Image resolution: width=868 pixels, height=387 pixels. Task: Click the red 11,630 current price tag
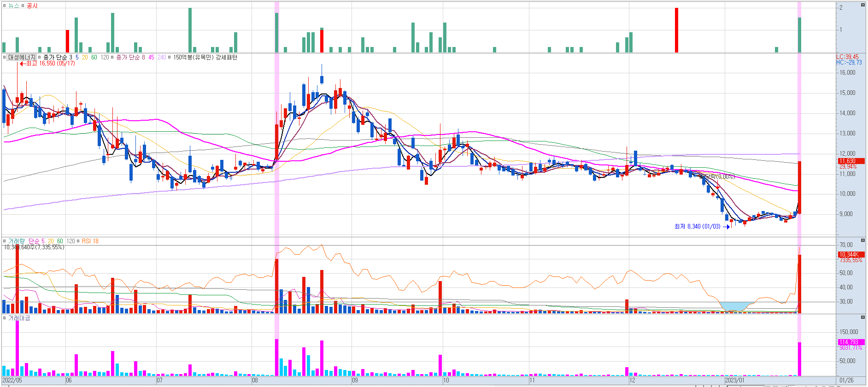pyautogui.click(x=851, y=161)
